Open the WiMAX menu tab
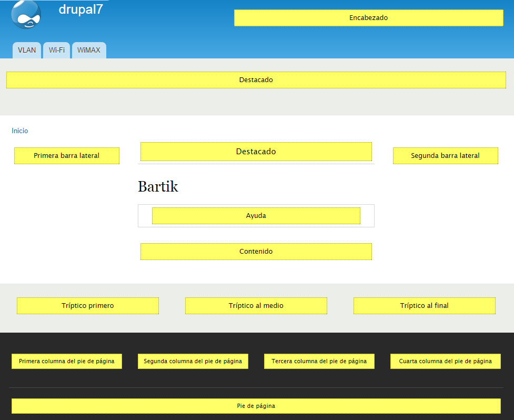The image size is (514, 420). (89, 50)
